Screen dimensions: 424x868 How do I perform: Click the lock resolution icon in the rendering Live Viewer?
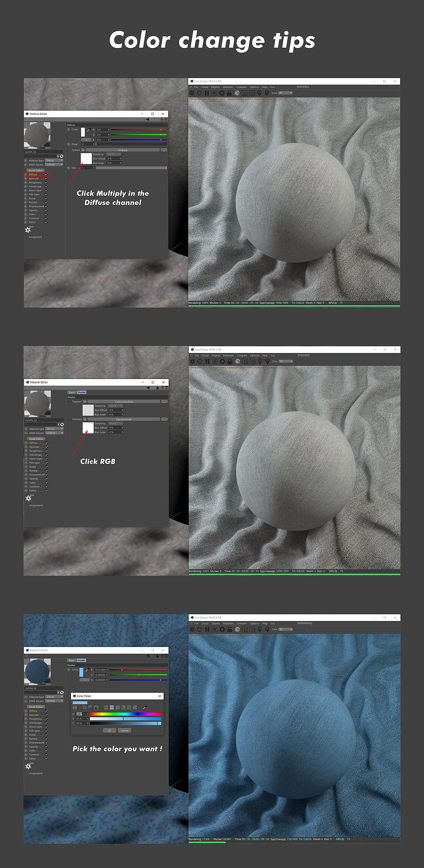pyautogui.click(x=230, y=629)
